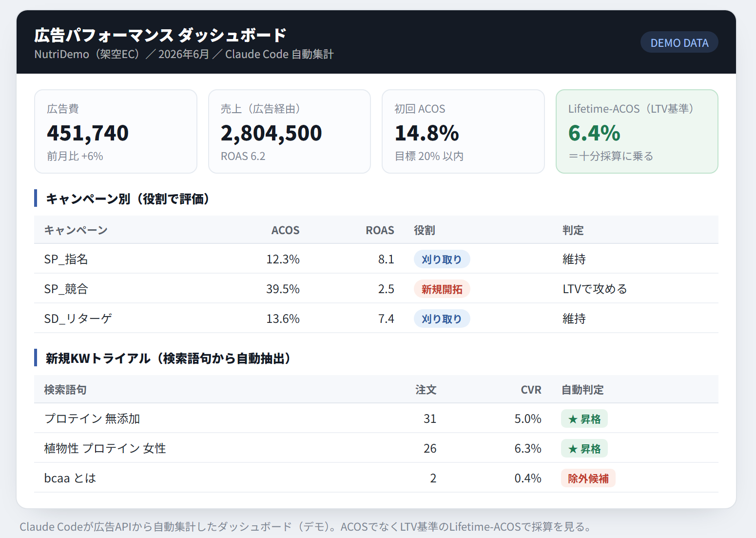Click the キャンペーン column header

click(76, 230)
